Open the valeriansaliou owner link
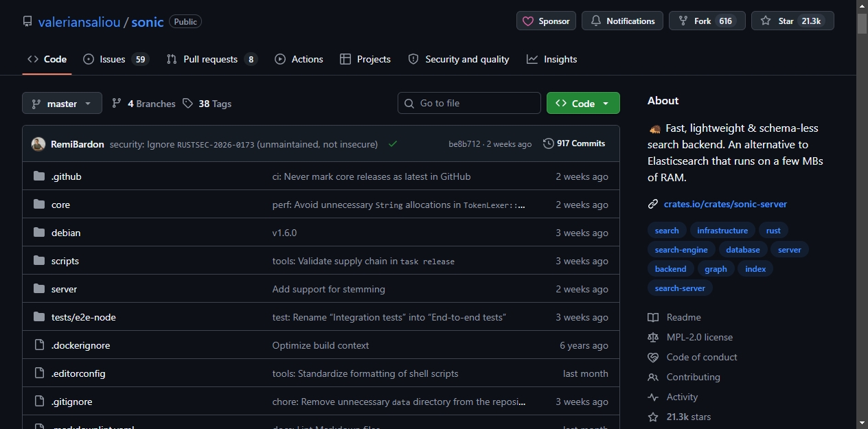Viewport: 868px width, 429px height. coord(79,22)
